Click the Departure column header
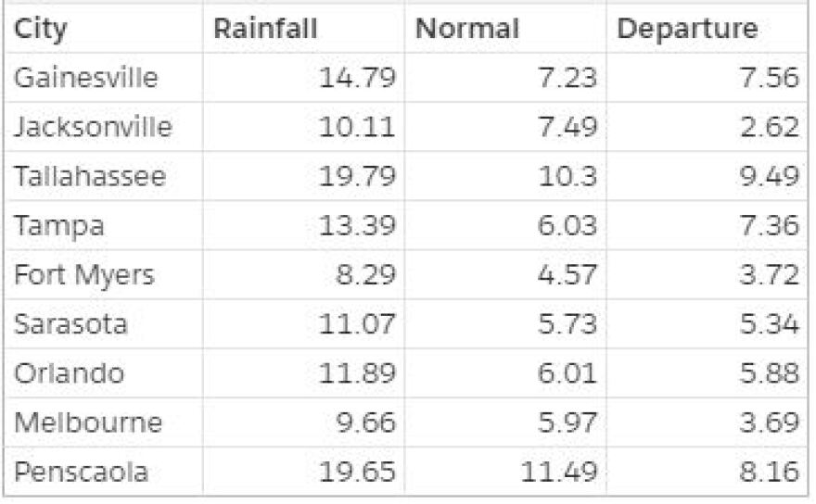The width and height of the screenshot is (816, 504). pos(707,28)
